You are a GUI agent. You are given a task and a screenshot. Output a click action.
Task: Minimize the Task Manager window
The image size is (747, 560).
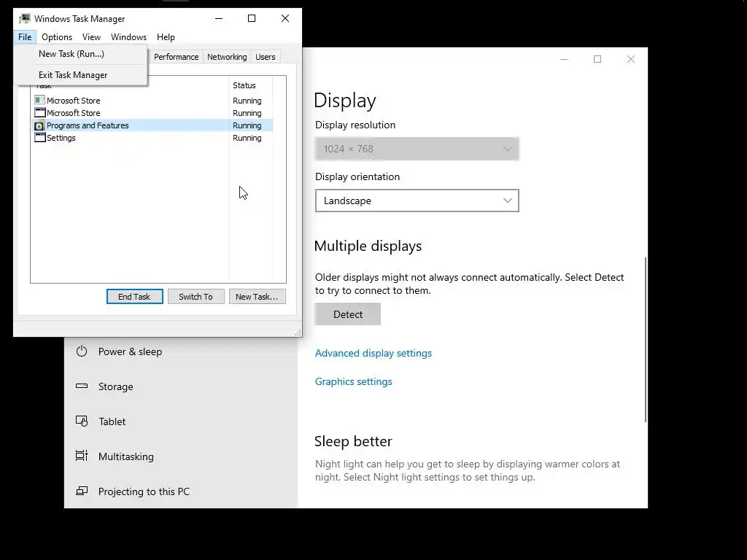coord(219,18)
